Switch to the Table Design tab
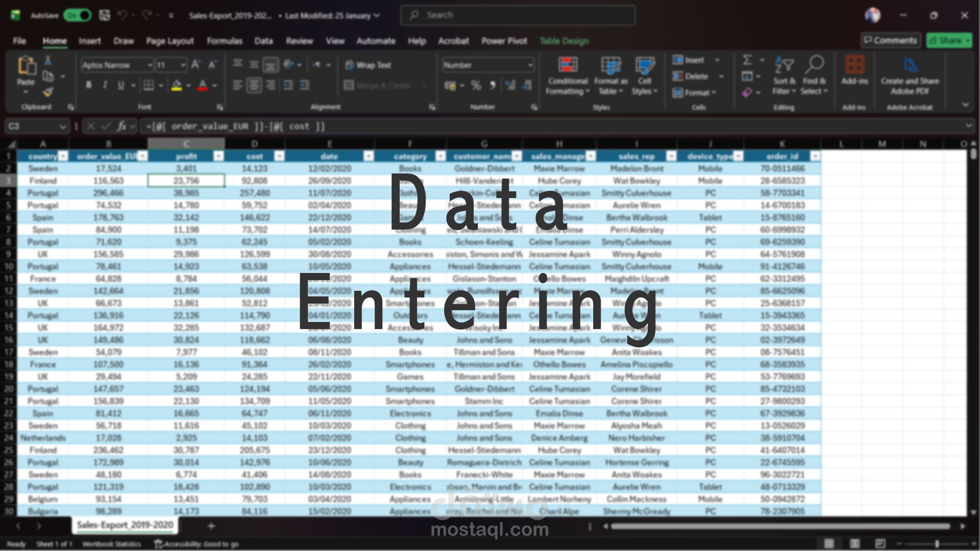Image resolution: width=980 pixels, height=551 pixels. [564, 41]
